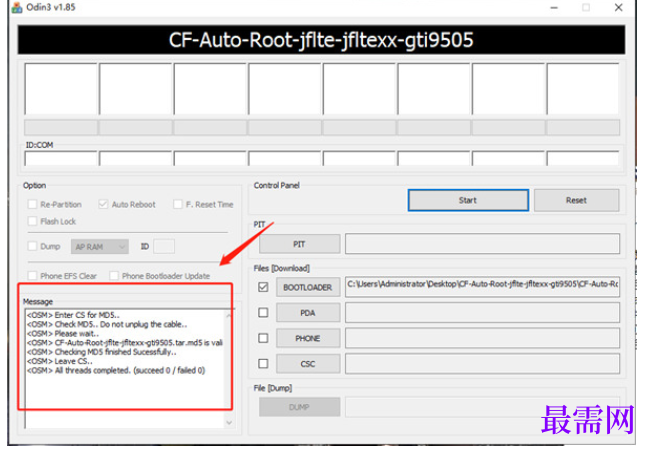The image size is (653, 451).
Task: Toggle F. Reset Time option
Action: 178,204
